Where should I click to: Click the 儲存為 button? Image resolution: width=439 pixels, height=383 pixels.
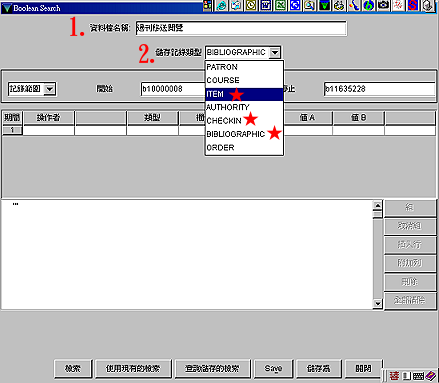pos(319,369)
